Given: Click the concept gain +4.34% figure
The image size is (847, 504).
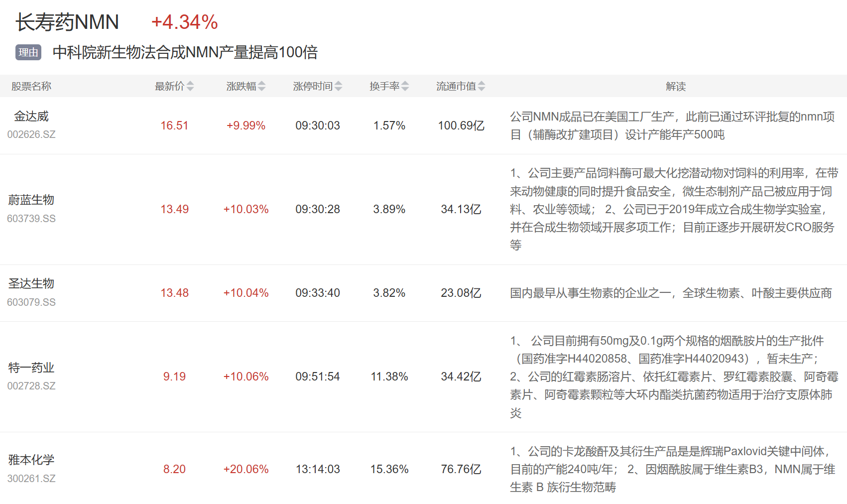Looking at the screenshot, I should 184,22.
